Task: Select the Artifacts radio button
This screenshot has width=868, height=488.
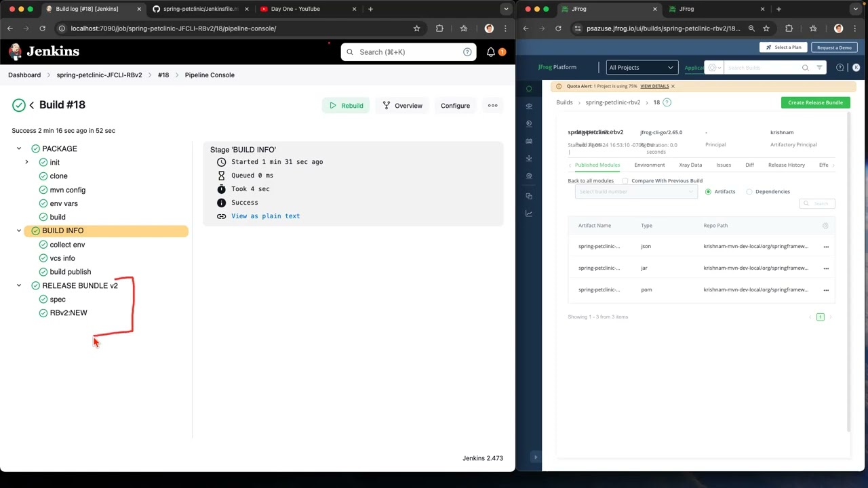Action: [x=708, y=192]
